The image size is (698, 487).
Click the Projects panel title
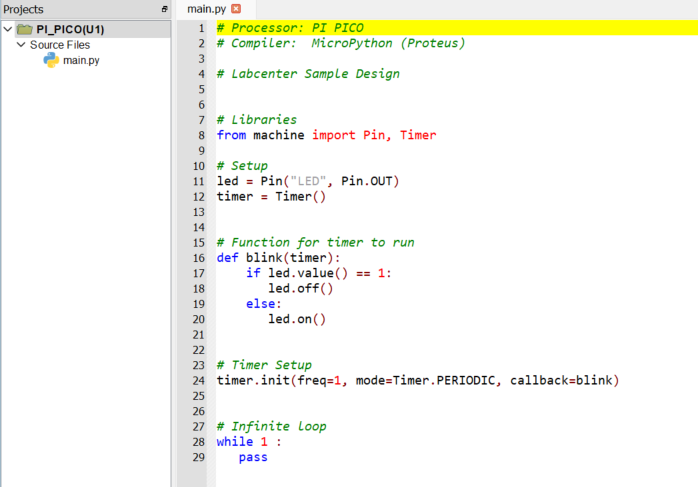click(x=23, y=9)
